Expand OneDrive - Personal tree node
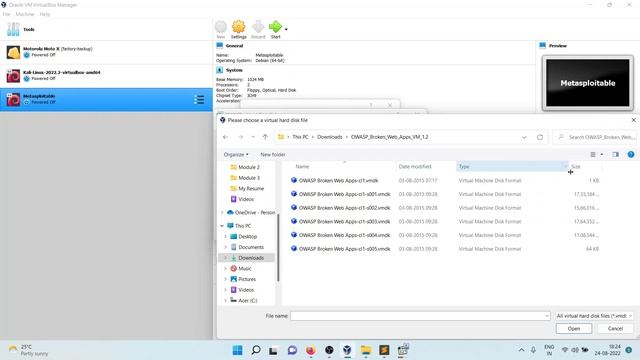Image resolution: width=640 pixels, height=360 pixels. coord(222,213)
